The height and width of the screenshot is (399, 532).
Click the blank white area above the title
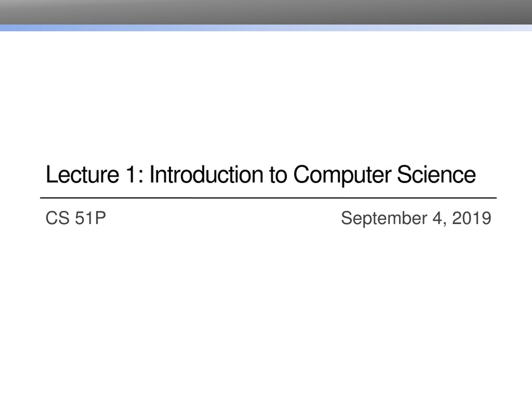tap(266, 96)
